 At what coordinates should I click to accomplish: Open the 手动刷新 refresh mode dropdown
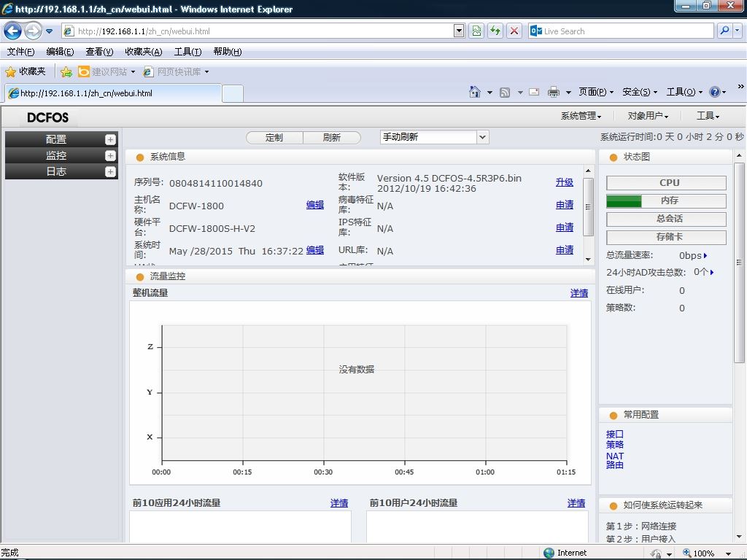(435, 137)
